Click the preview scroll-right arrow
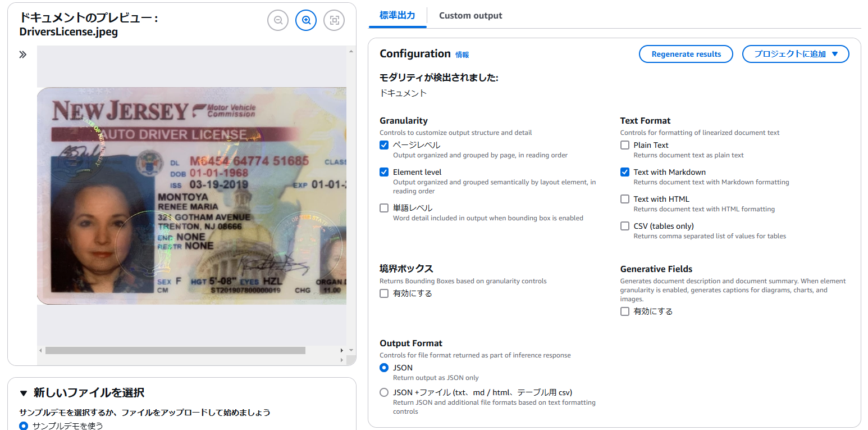The image size is (868, 430). pos(342,350)
